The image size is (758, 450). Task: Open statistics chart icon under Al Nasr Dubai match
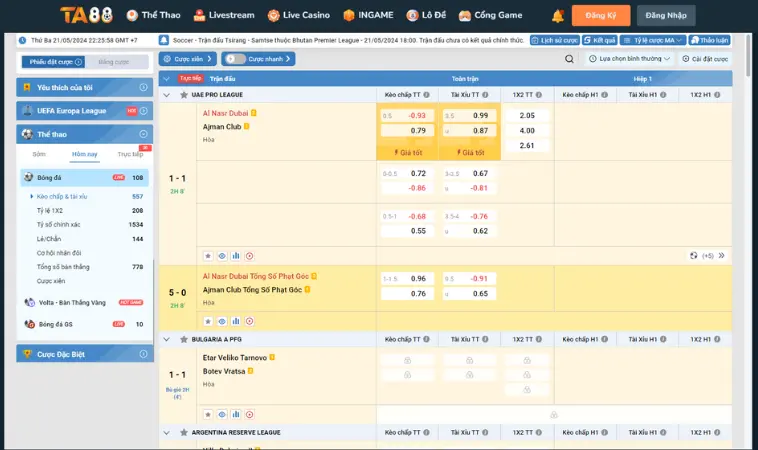[x=236, y=256]
